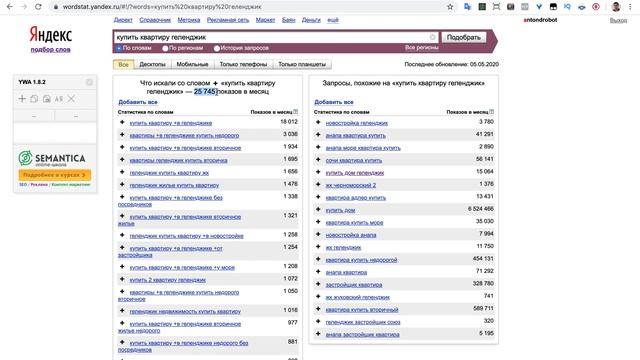640x360 pixels.
Task: Click the help icon beside right "Показов в месяц"
Action: click(x=491, y=111)
